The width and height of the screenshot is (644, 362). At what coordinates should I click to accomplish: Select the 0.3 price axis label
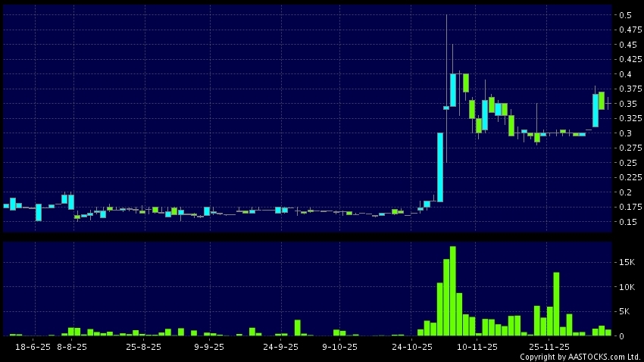[626, 133]
